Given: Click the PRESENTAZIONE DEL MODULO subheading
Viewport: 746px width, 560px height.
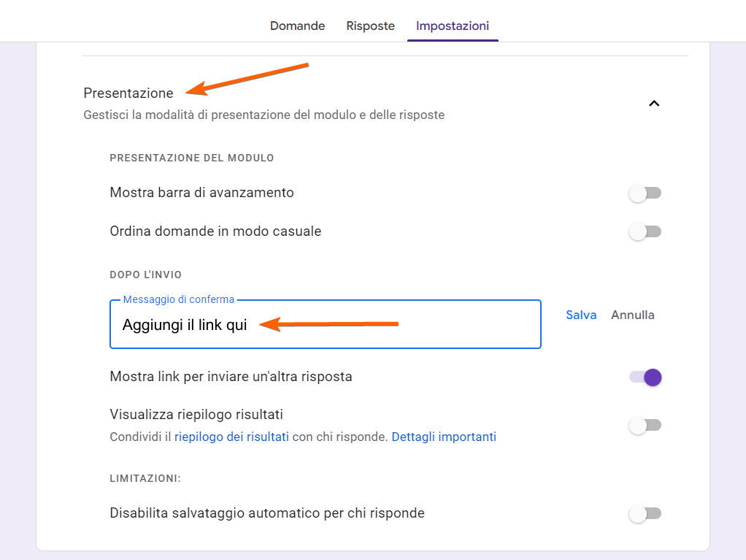Looking at the screenshot, I should 191,158.
